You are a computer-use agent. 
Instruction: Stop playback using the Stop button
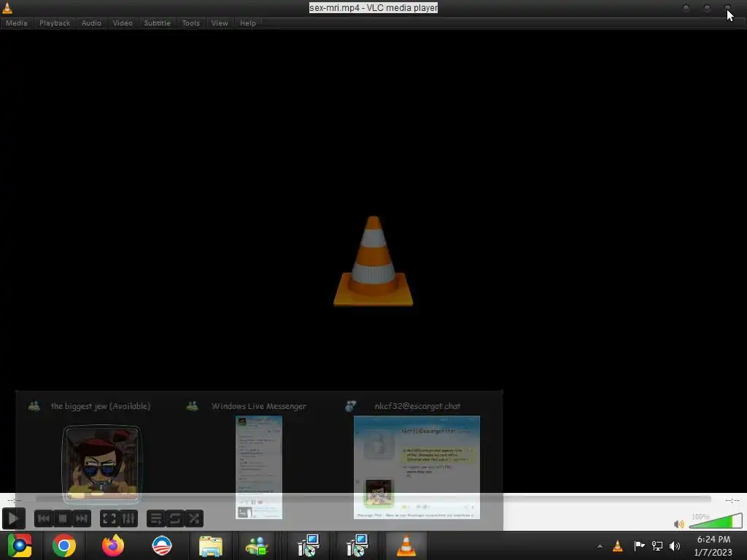pyautogui.click(x=63, y=518)
